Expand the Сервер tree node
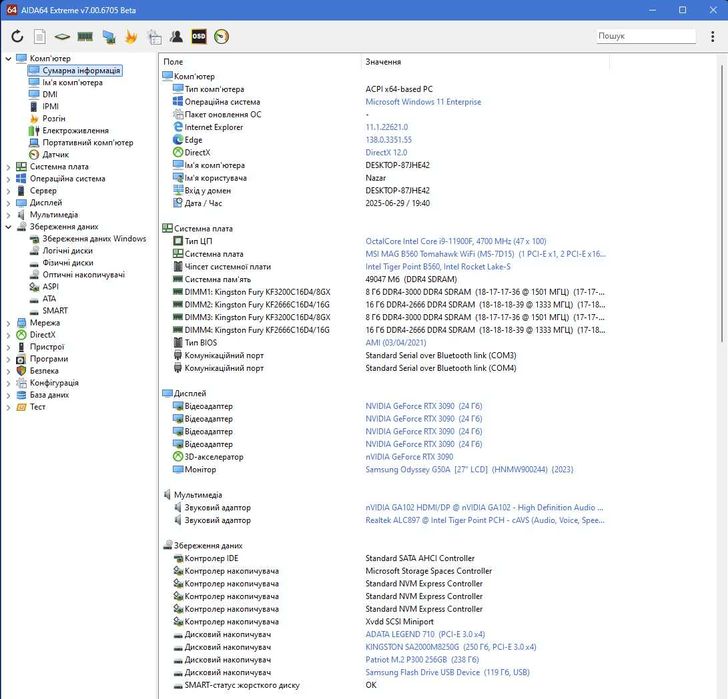Viewport: 728px width, 699px height. (8, 191)
